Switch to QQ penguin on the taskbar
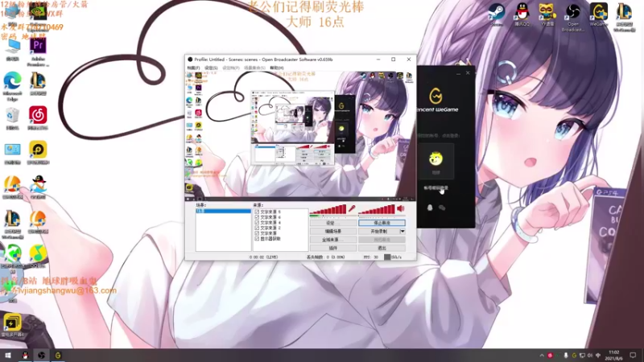Viewport: 644px width, 362px height. 25,355
